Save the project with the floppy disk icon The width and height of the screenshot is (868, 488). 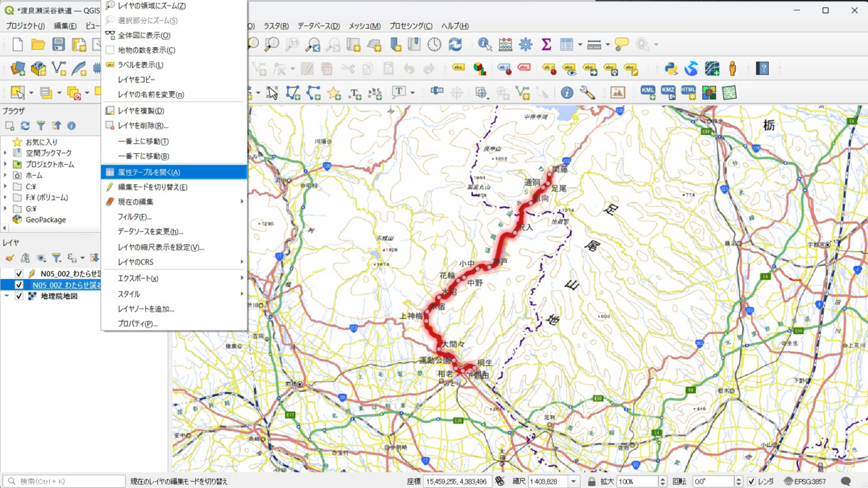59,45
